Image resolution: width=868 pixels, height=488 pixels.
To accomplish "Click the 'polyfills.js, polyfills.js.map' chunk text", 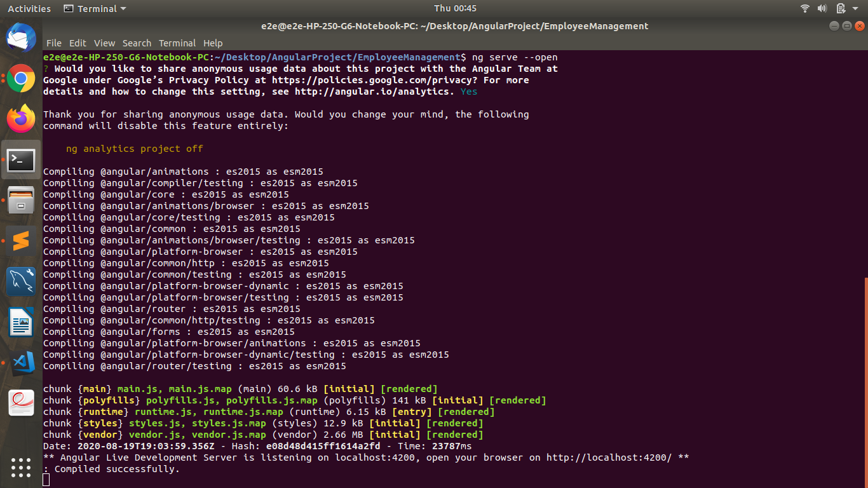I will point(232,400).
